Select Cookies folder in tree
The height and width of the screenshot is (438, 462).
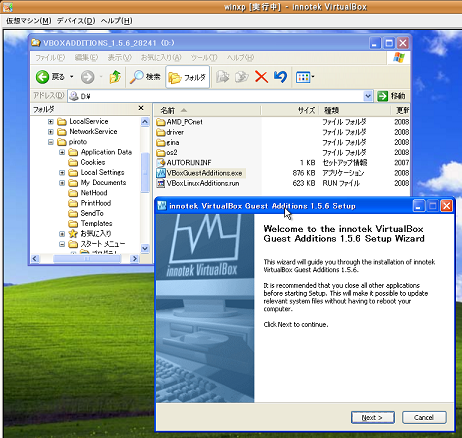(x=93, y=162)
